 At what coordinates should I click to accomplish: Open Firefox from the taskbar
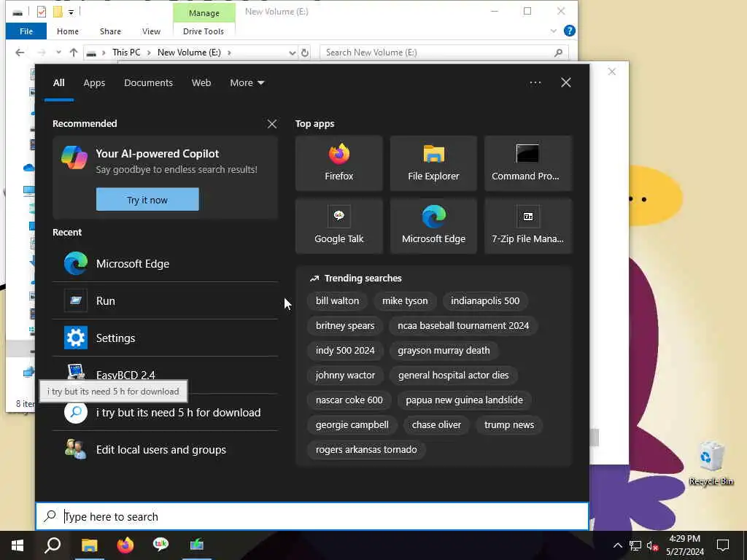(125, 545)
